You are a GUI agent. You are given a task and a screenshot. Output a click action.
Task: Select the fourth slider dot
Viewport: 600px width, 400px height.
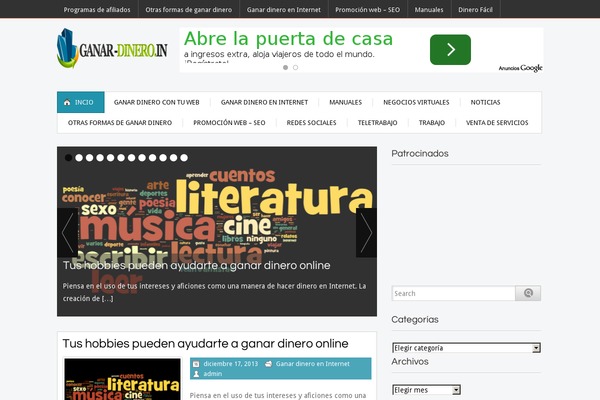(x=100, y=158)
